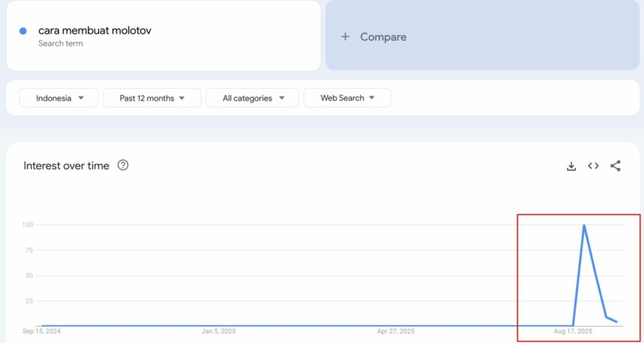Open the All categories dropdown
Screen dimensions: 644x343
(x=252, y=98)
